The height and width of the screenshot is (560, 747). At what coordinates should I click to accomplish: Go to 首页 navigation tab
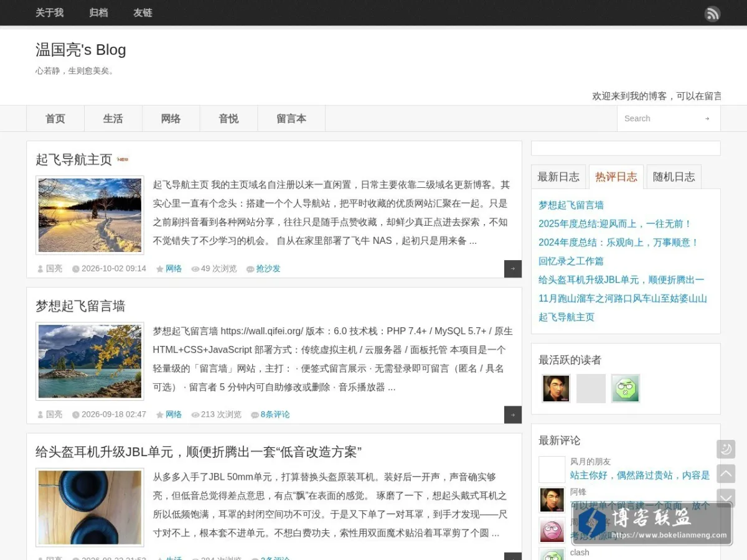(55, 118)
